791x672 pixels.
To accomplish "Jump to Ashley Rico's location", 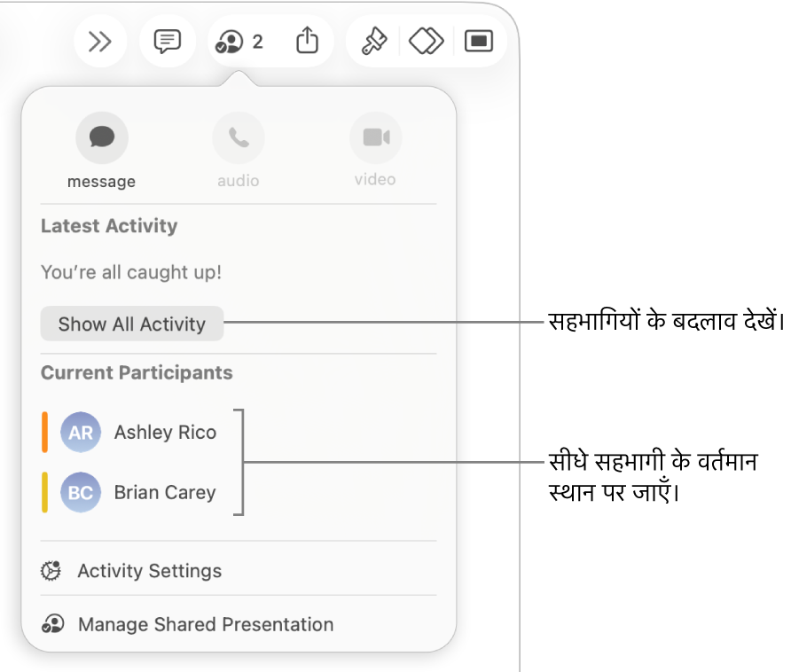I will [164, 432].
